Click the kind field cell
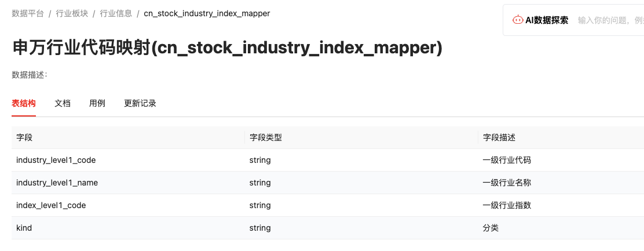The width and height of the screenshot is (644, 251). [24, 228]
